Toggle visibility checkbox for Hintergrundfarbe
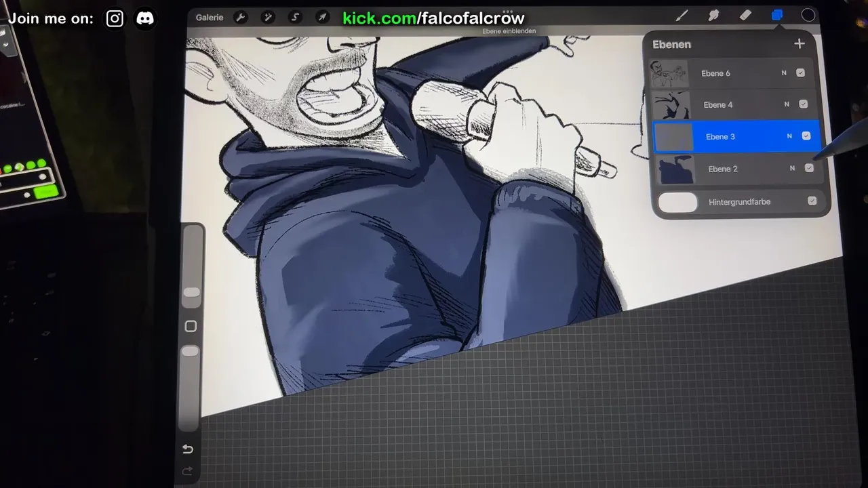Screen dimensions: 868x488 (812, 201)
